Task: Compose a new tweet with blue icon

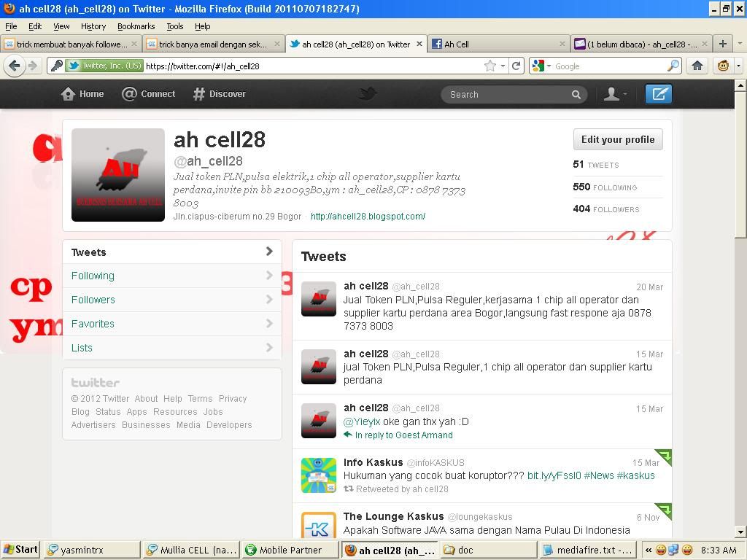Action: tap(659, 94)
